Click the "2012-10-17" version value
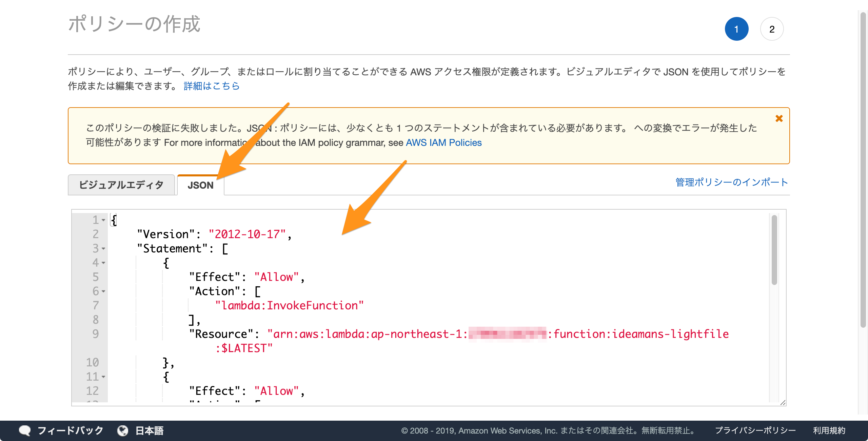Screen dimensions: 868x441 247,234
